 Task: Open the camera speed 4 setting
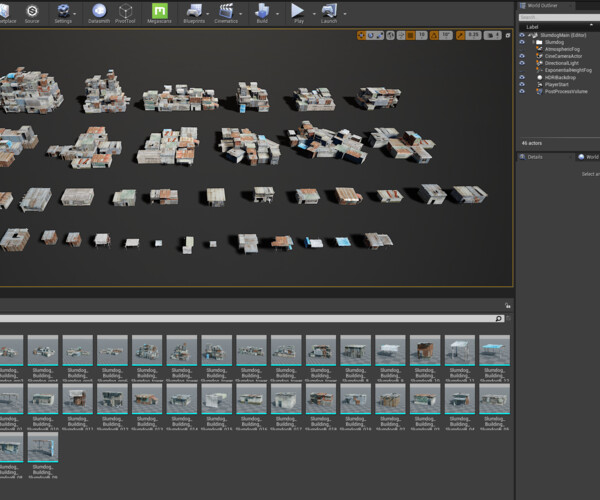click(x=493, y=36)
